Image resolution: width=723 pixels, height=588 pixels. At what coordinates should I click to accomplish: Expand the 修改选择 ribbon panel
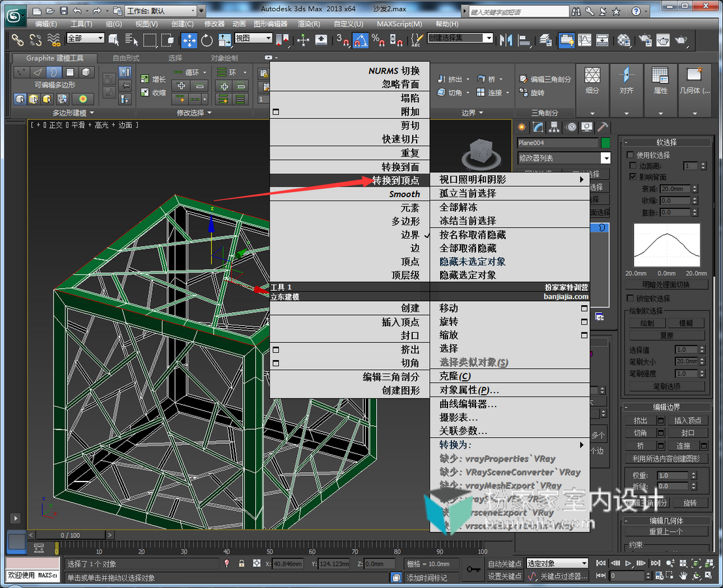pos(194,112)
